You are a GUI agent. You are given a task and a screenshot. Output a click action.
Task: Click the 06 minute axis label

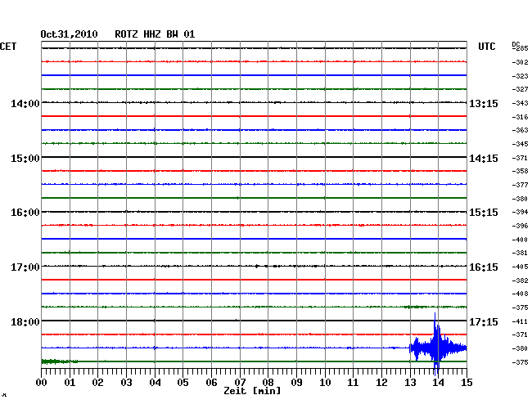211,383
